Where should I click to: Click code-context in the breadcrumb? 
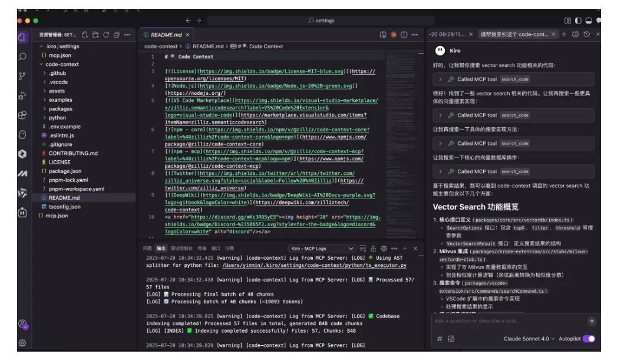point(161,47)
